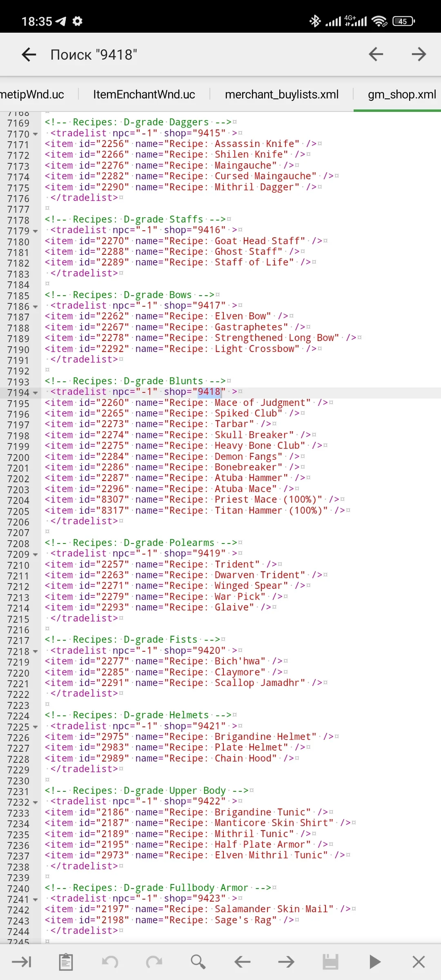The width and height of the screenshot is (441, 980).
Task: Move cursor right with the bottom arrow
Action: (286, 962)
